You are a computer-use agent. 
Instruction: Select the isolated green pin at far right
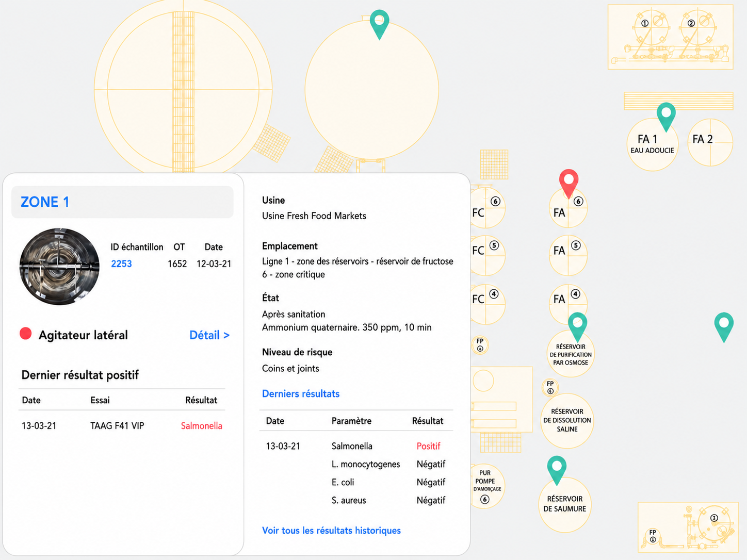(724, 325)
